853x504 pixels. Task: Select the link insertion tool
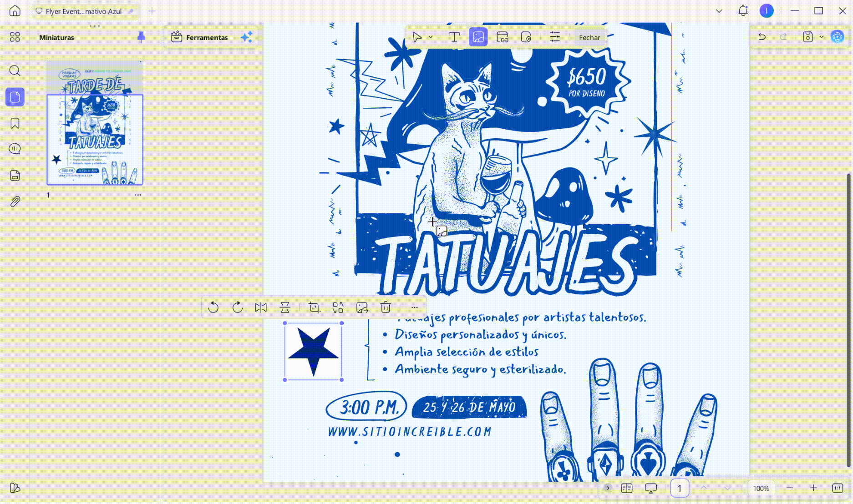pos(503,37)
